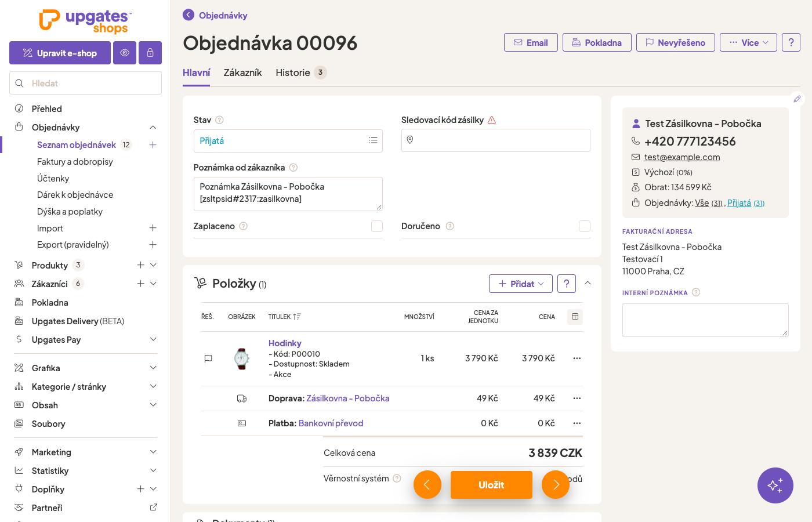
Task: Click the pencil edit customer icon
Action: [797, 99]
